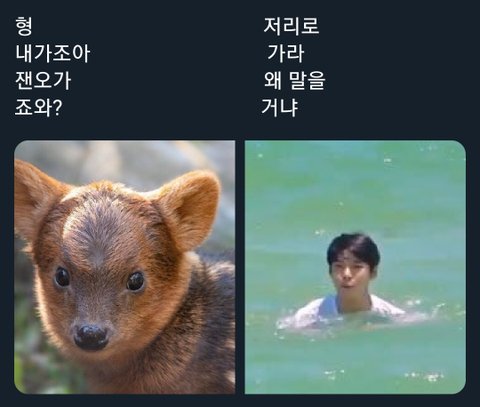
Task: Click the swimmer's dark hair
Action: (353, 248)
